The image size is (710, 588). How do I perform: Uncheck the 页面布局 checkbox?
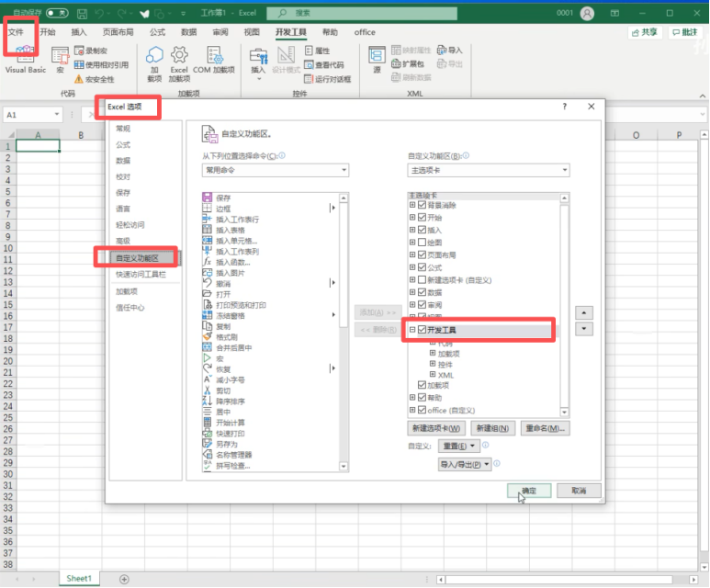pyautogui.click(x=422, y=254)
